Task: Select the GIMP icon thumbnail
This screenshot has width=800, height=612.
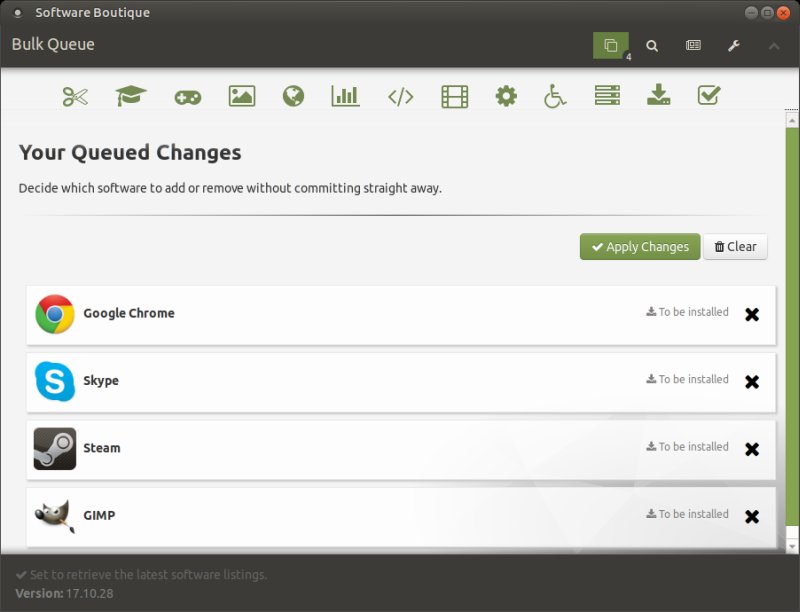Action: (55, 516)
